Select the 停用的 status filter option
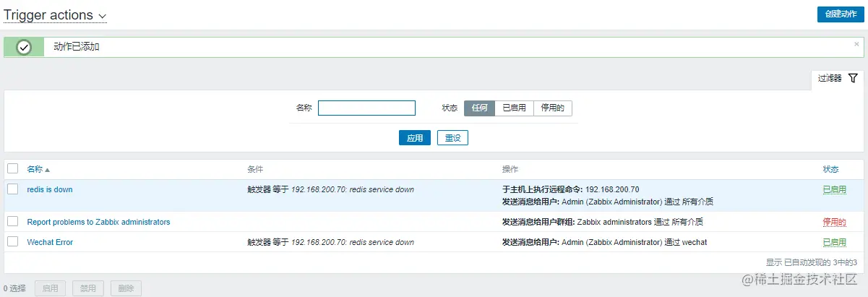The width and height of the screenshot is (868, 297). point(552,108)
